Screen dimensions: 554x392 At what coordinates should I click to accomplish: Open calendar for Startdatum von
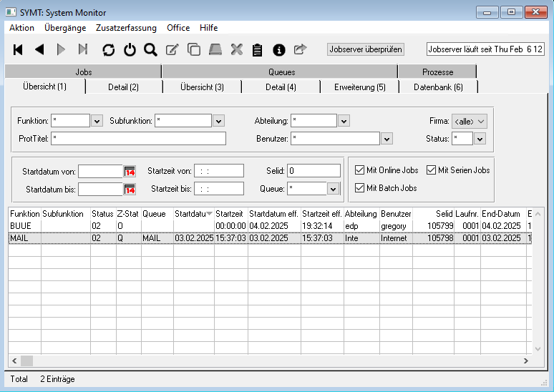130,171
